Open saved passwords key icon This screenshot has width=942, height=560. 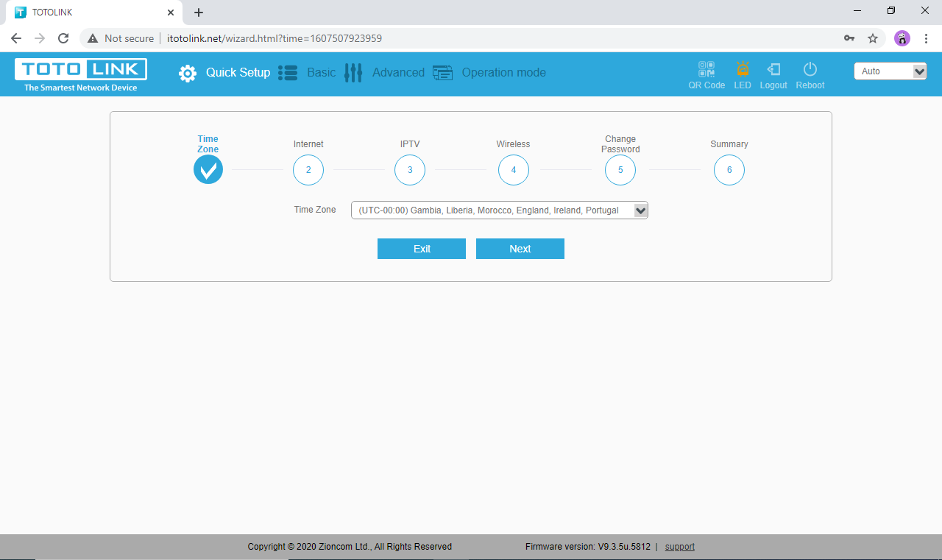click(x=849, y=38)
